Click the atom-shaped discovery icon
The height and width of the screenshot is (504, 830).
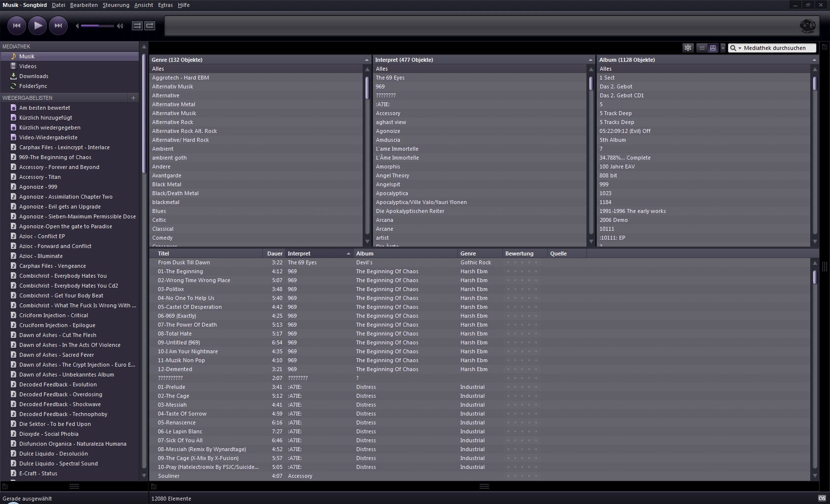pos(688,48)
